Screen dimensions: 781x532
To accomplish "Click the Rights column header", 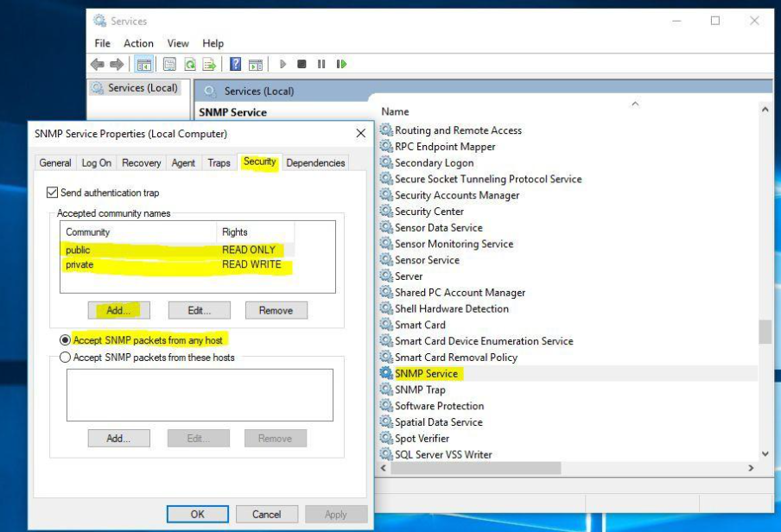I will [x=256, y=232].
